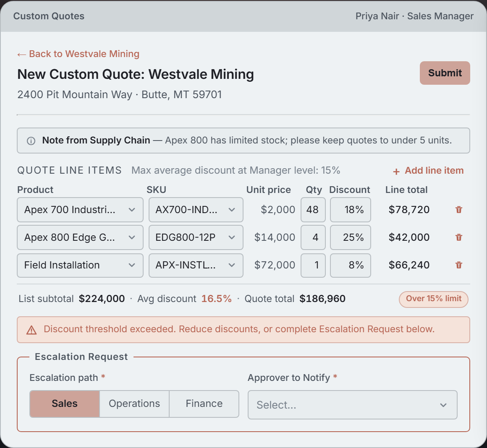This screenshot has height=448, width=487.
Task: Edit the 25% discount field
Action: (x=350, y=237)
